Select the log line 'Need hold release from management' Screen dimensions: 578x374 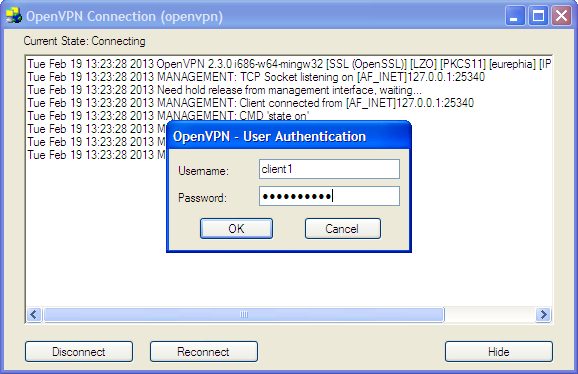click(224, 90)
